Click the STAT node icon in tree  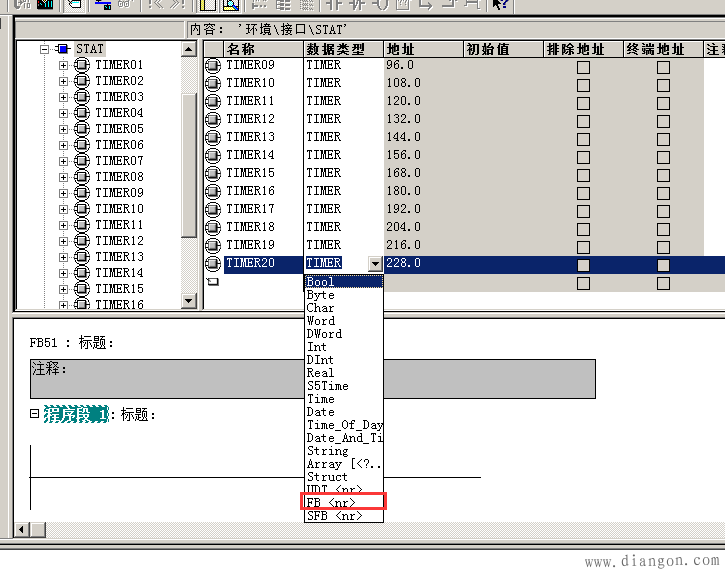(x=62, y=49)
